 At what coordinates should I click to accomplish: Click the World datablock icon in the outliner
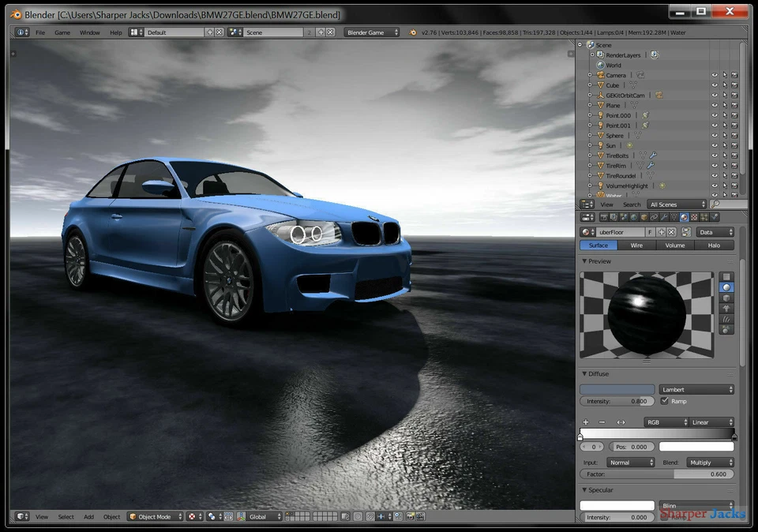click(x=600, y=66)
